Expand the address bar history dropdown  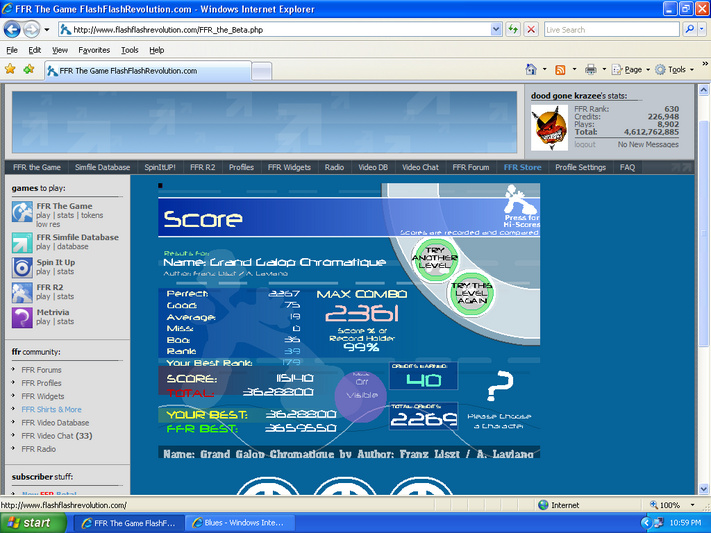coord(496,29)
